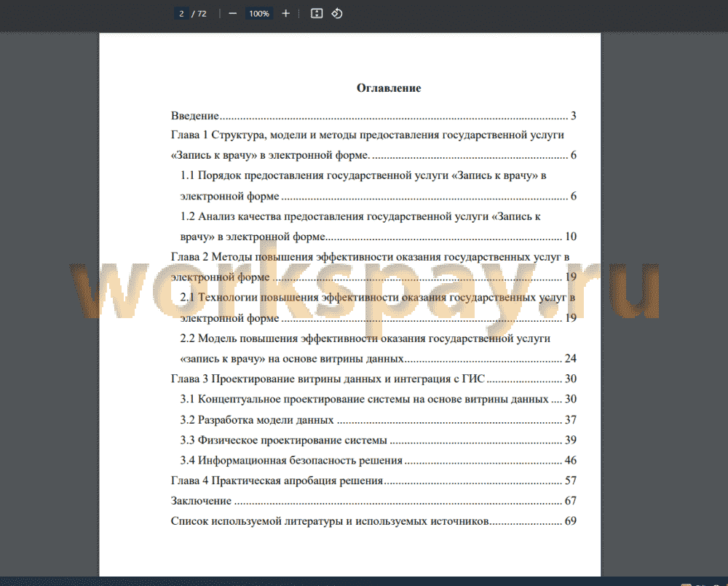
Task: Open section '2.2 Модель повышения' entry
Action: [x=379, y=348]
